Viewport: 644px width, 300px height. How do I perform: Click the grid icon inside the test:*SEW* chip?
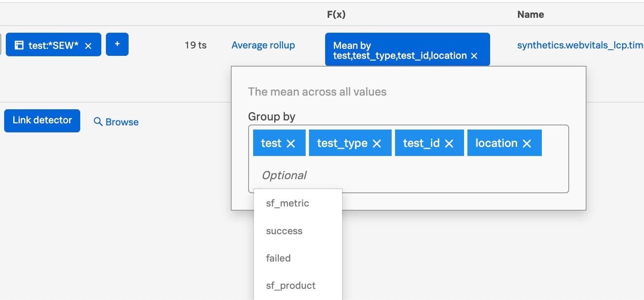tap(19, 45)
